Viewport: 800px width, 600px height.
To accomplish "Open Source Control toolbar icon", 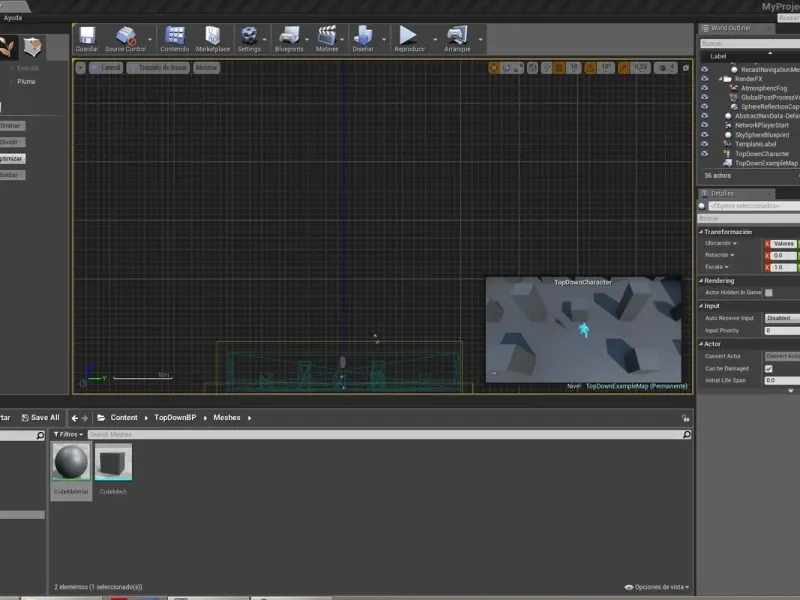I will tap(125, 39).
